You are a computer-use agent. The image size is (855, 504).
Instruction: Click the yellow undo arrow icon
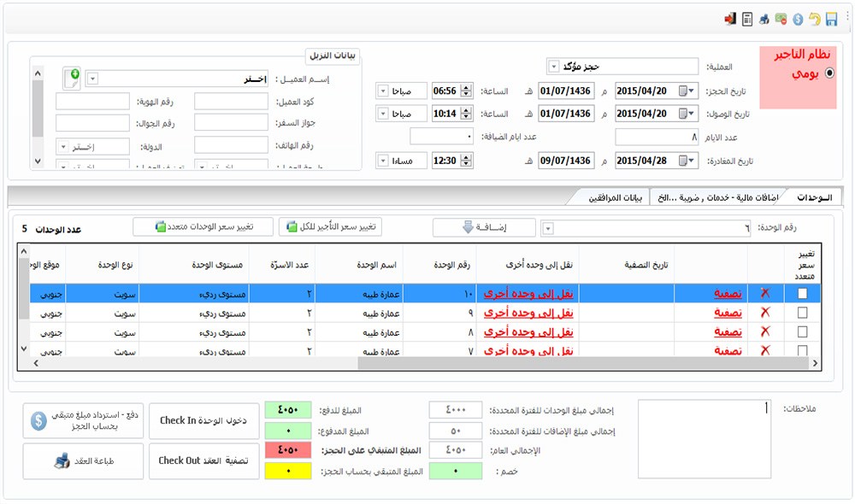click(815, 19)
